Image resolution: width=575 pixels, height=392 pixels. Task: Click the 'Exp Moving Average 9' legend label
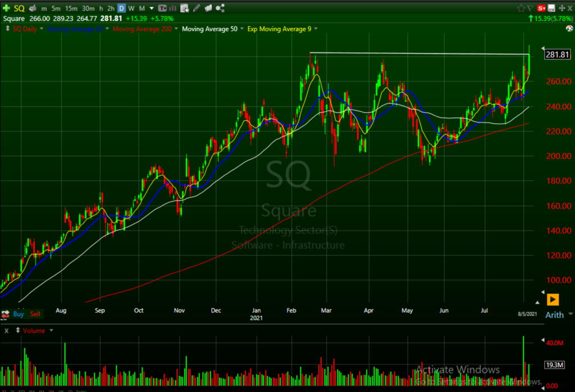280,29
